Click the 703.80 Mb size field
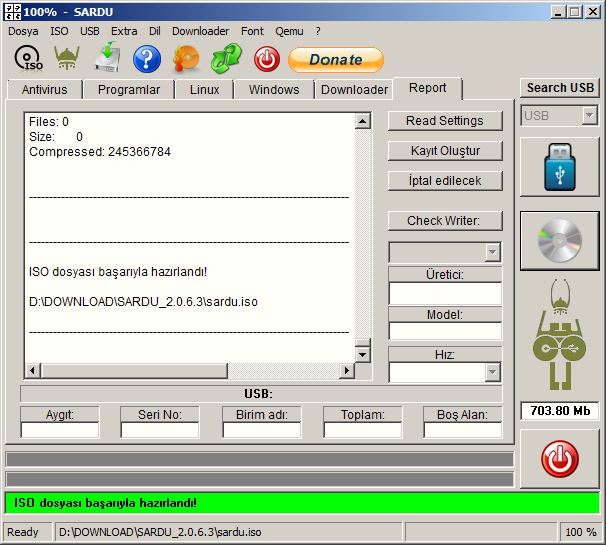This screenshot has width=606, height=545. 560,410
